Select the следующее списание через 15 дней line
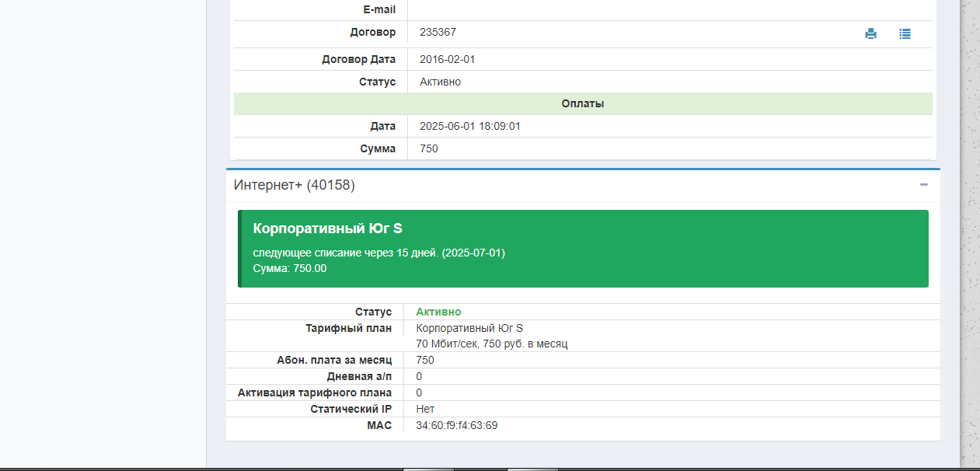The image size is (980, 471). pyautogui.click(x=379, y=253)
